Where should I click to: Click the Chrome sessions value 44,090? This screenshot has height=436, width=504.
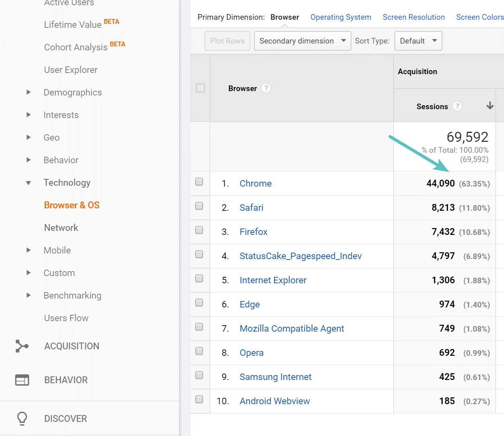coord(440,183)
